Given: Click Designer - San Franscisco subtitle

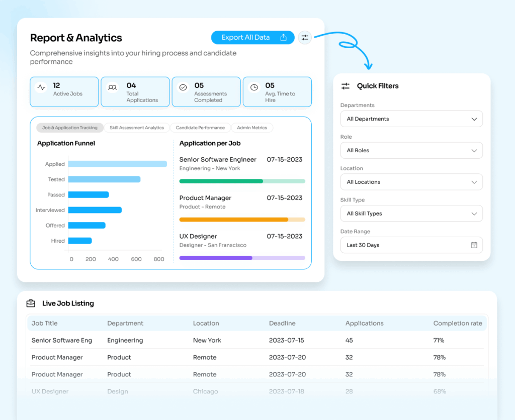Looking at the screenshot, I should pyautogui.click(x=213, y=245).
